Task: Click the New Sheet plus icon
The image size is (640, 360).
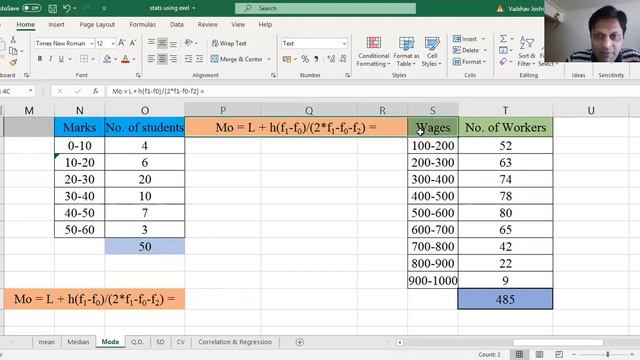Action: coord(300,342)
